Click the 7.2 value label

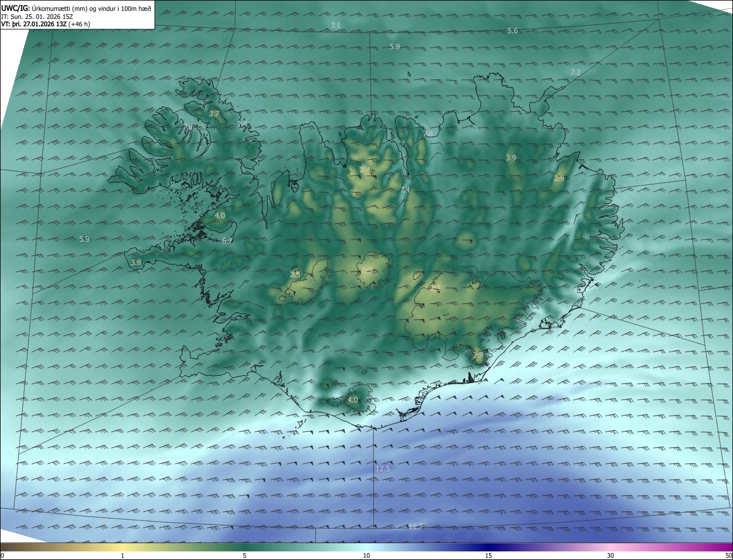click(576, 72)
